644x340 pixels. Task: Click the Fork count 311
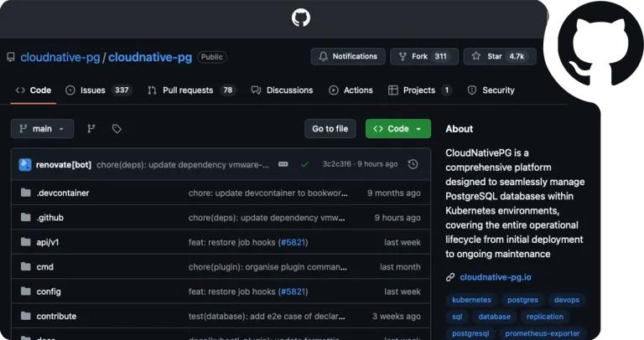441,56
